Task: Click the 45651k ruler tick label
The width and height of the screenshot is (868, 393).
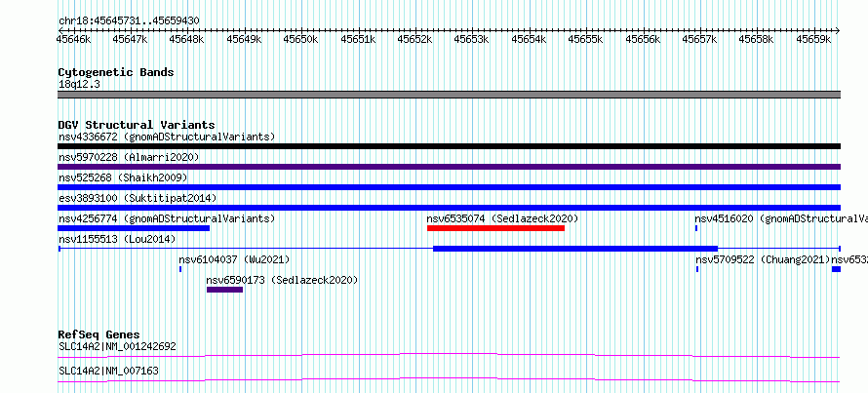Action: [x=358, y=39]
